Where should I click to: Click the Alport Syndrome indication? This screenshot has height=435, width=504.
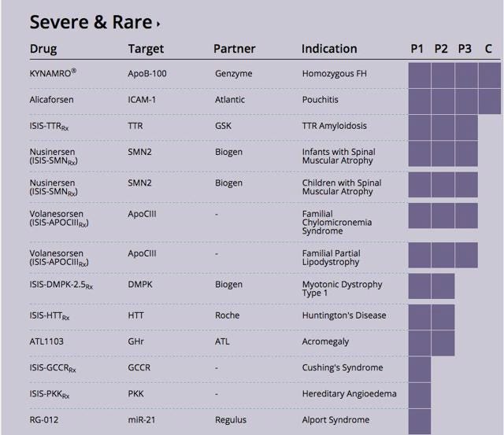tap(335, 420)
